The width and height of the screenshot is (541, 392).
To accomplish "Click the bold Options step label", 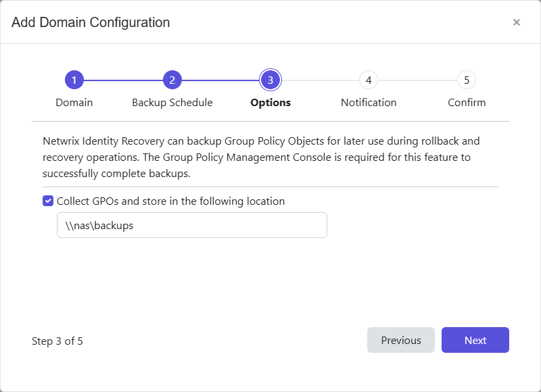I will [270, 102].
